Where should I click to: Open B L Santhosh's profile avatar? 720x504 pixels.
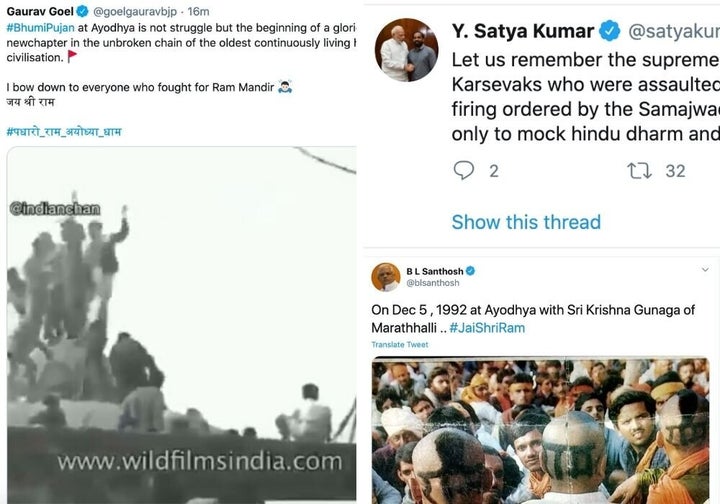point(386,277)
